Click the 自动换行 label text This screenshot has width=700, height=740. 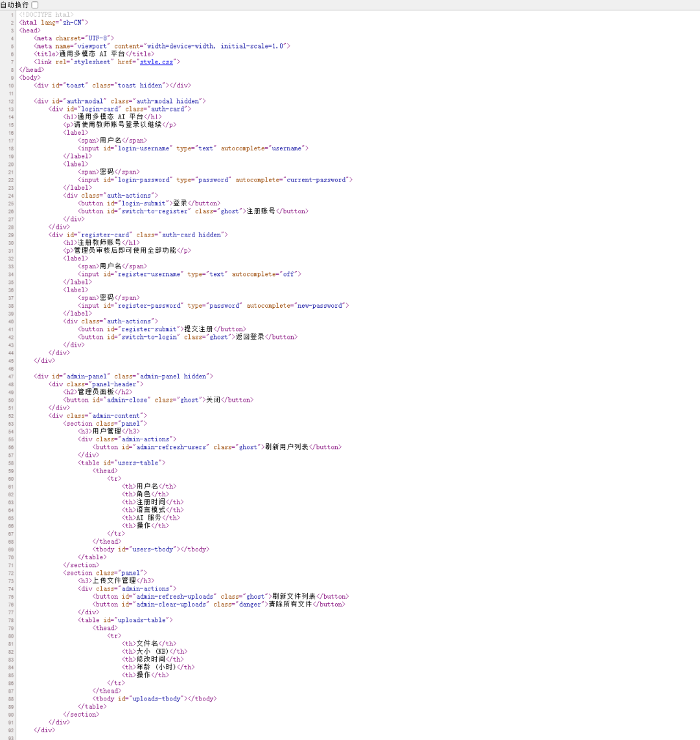pyautogui.click(x=14, y=5)
